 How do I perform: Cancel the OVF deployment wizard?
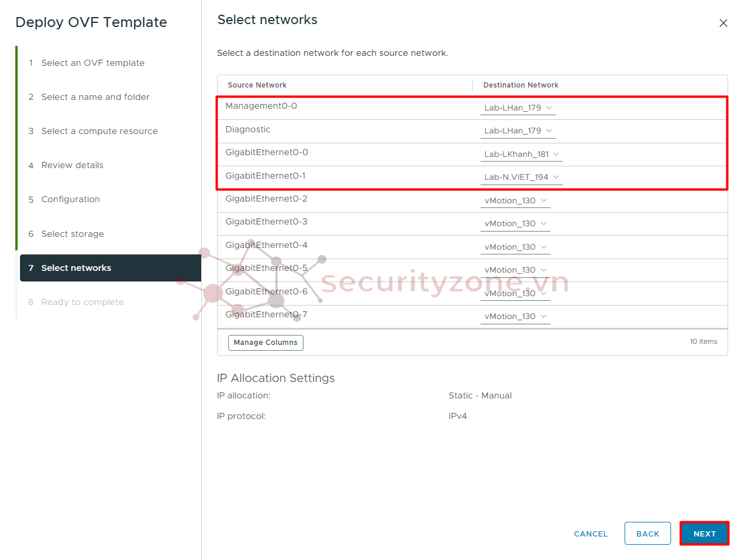click(590, 534)
